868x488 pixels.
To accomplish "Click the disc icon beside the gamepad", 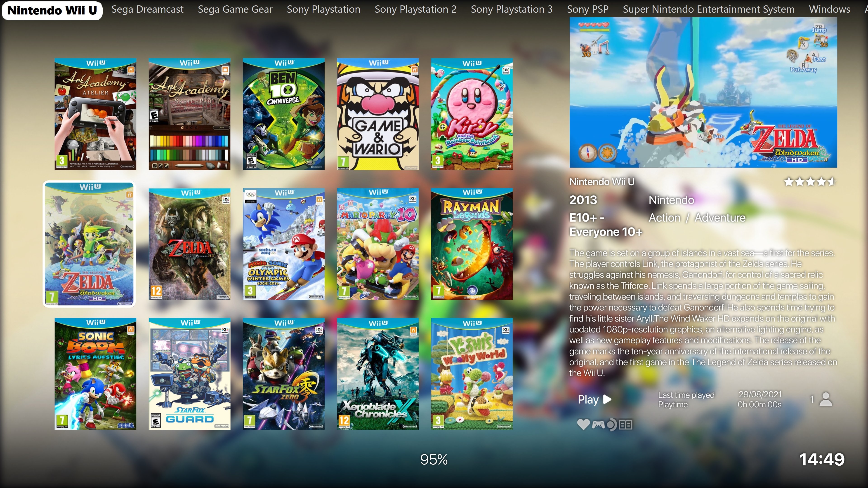I will tap(612, 425).
